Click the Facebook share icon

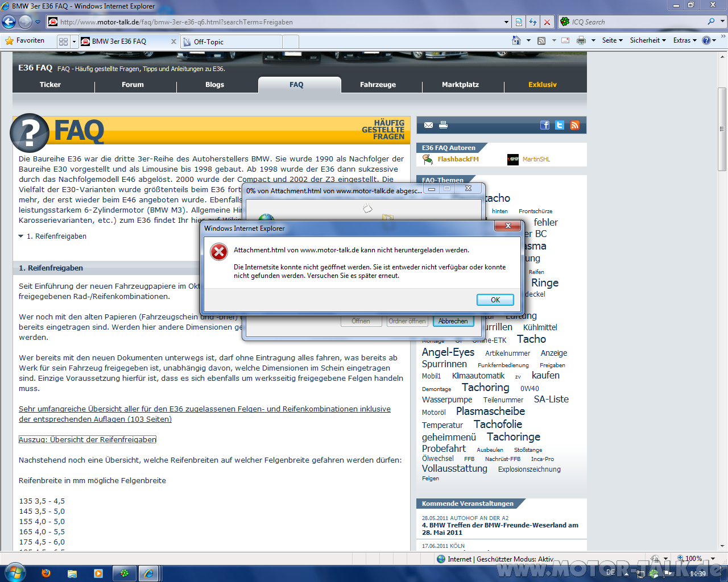point(545,125)
